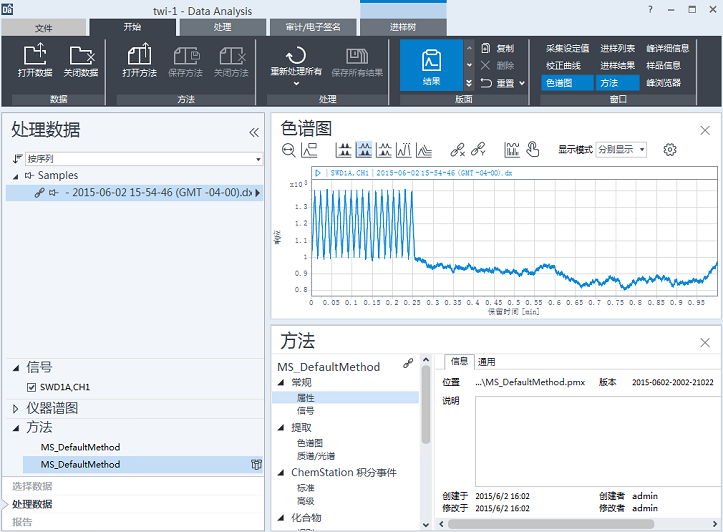This screenshot has height=532, width=723.
Task: Click the overlaid-curves icon in chromatogram toolbar
Action: [424, 150]
